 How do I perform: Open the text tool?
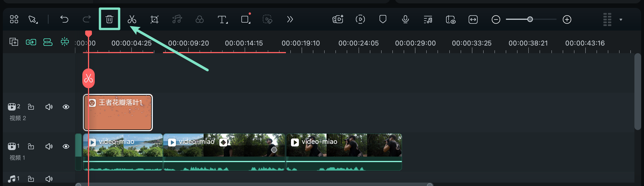(222, 19)
